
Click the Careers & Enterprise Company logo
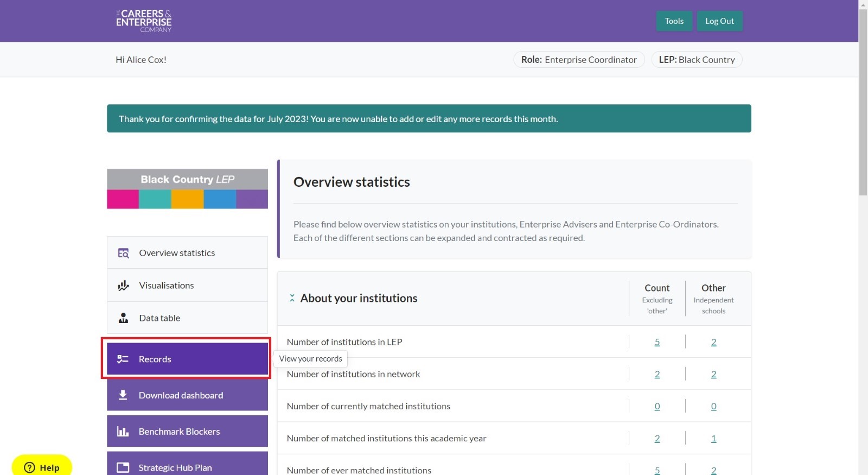coord(144,21)
